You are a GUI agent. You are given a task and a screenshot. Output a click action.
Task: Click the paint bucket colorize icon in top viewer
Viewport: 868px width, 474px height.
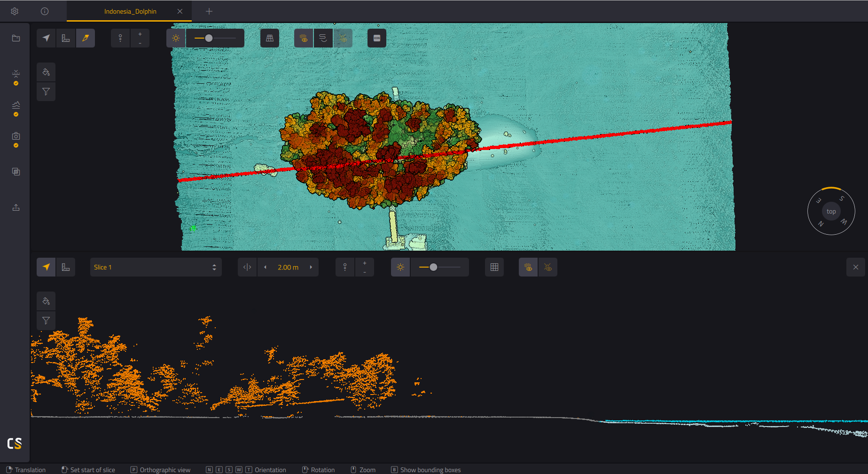tap(46, 72)
